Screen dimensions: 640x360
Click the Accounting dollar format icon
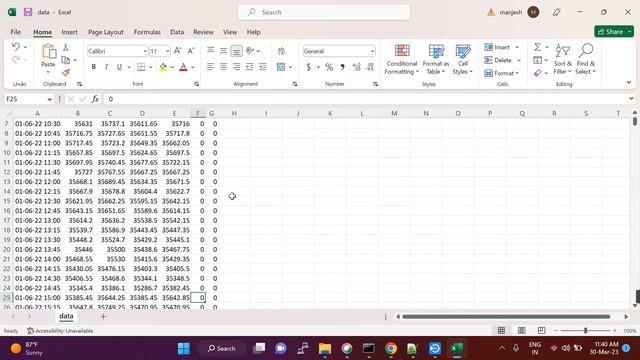pos(309,67)
